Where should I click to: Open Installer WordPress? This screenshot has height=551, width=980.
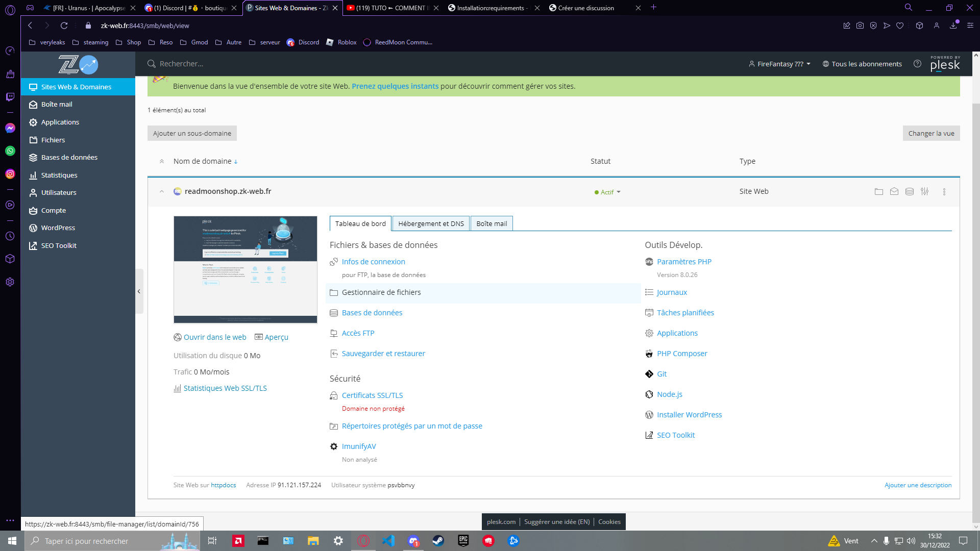click(x=689, y=415)
